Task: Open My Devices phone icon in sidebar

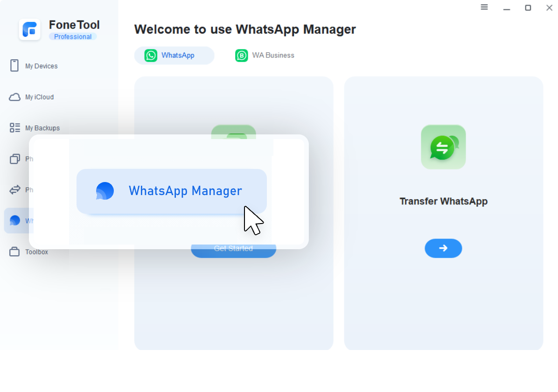Action: coord(14,66)
